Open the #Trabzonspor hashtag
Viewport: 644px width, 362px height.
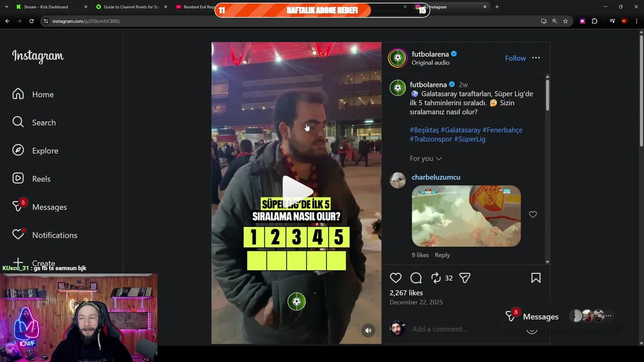[x=431, y=139]
